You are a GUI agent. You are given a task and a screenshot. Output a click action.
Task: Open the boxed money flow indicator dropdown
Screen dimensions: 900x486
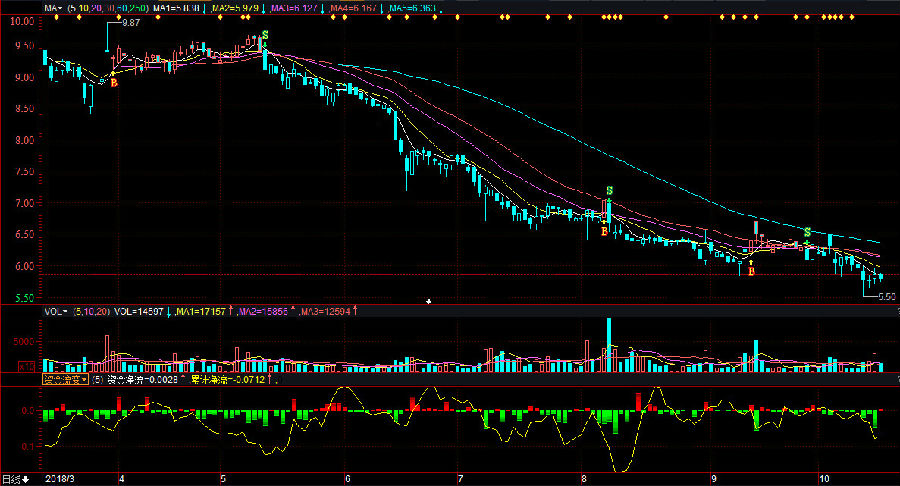(x=64, y=380)
